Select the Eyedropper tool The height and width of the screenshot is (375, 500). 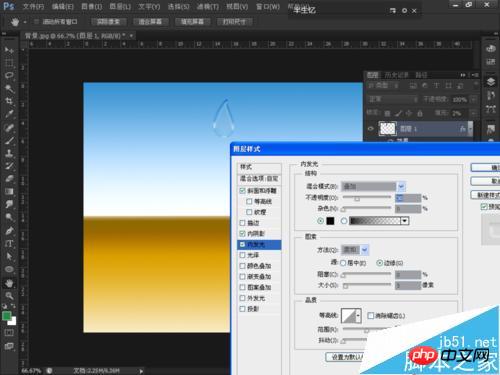coord(9,114)
